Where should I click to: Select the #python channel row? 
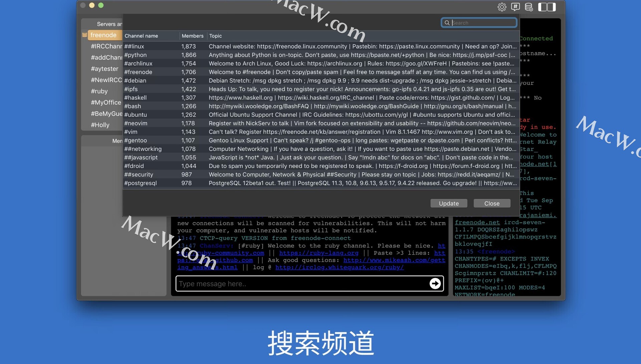click(x=321, y=55)
